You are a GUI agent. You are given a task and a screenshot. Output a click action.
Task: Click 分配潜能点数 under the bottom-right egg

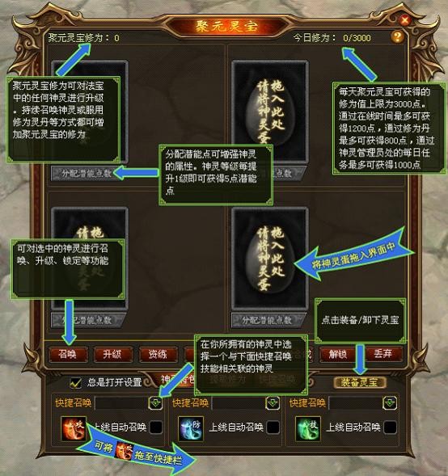(x=267, y=320)
